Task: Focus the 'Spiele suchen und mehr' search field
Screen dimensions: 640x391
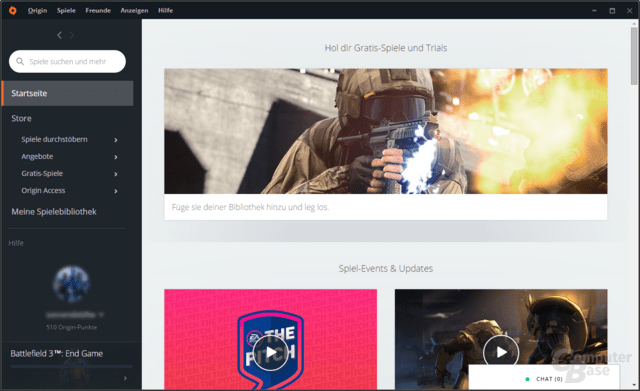Action: click(67, 62)
